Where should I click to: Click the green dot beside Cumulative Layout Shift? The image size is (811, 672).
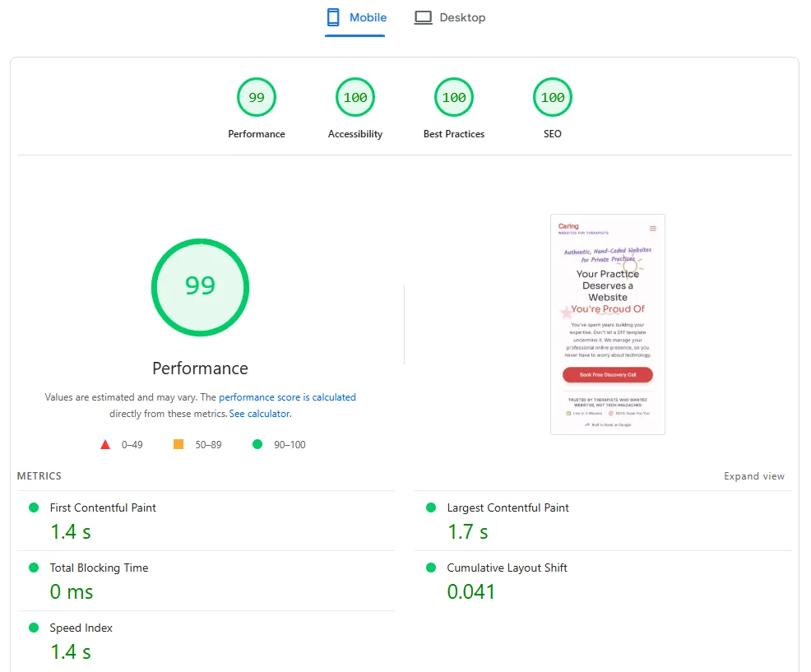[x=431, y=568]
